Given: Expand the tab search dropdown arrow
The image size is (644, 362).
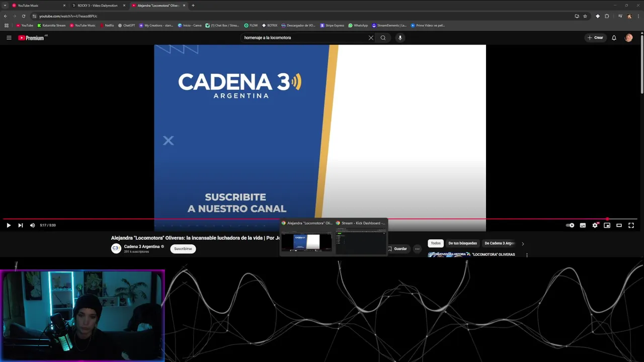Looking at the screenshot, I should pos(4,6).
